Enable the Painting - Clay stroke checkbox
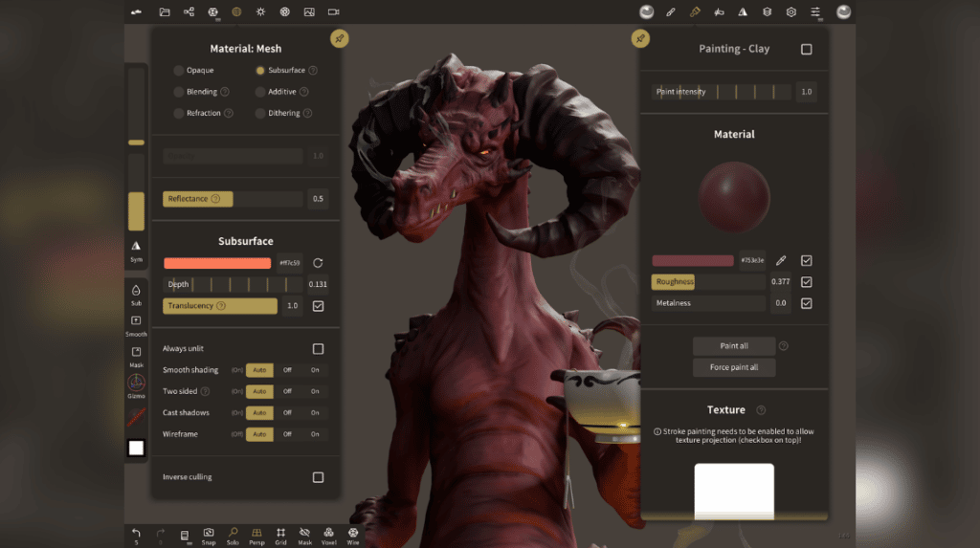Screen dimensions: 980x548 coord(807,50)
